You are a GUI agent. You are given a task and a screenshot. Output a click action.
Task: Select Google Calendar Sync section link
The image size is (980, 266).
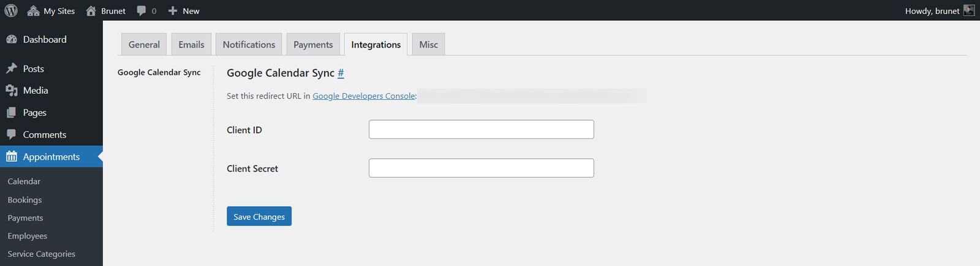coord(159,72)
